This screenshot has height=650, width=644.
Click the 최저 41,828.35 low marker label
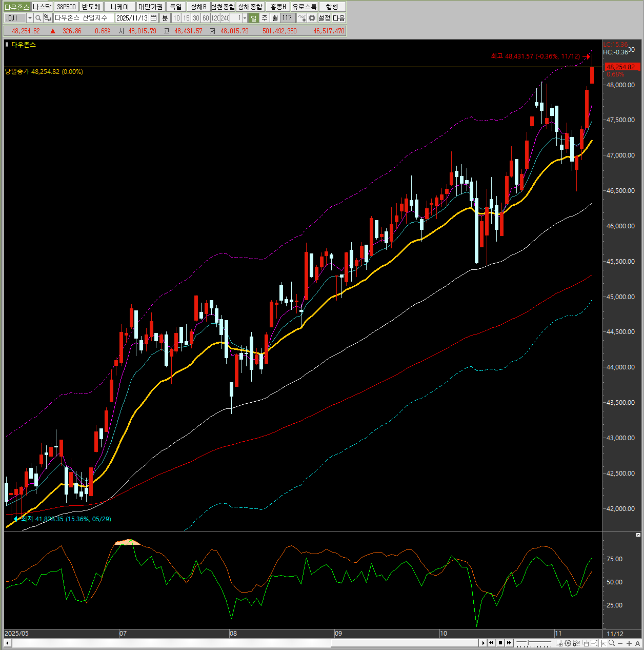pyautogui.click(x=66, y=519)
